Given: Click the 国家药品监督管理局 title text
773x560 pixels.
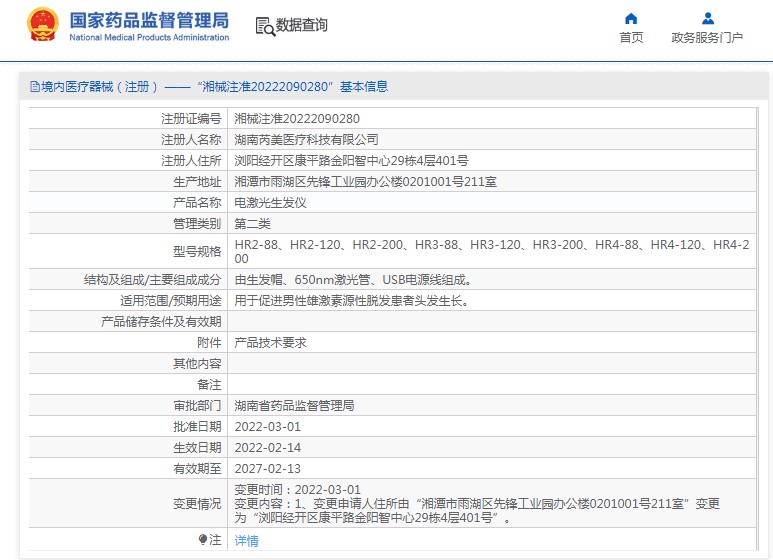Looking at the screenshot, I should [x=149, y=20].
